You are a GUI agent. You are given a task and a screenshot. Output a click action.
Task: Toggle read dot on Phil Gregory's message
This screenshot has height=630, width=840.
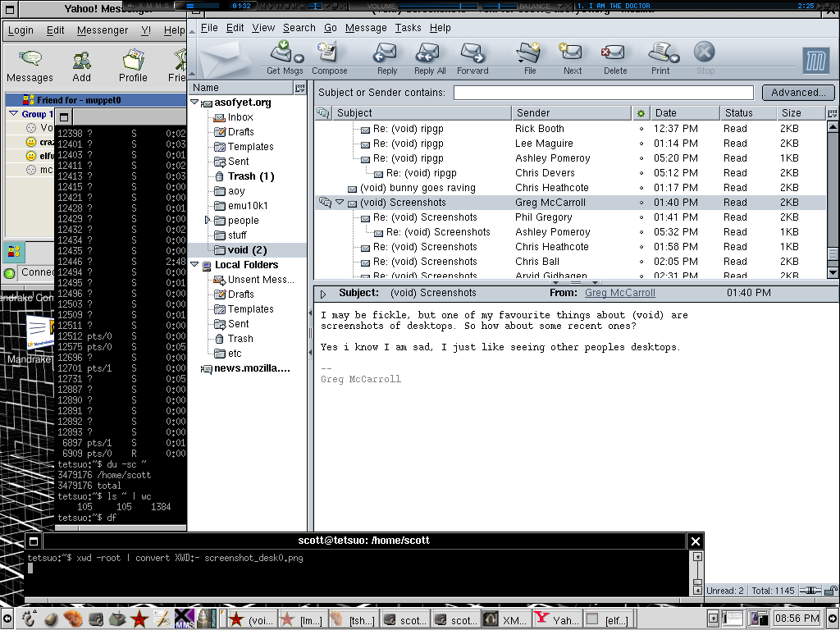coord(641,217)
